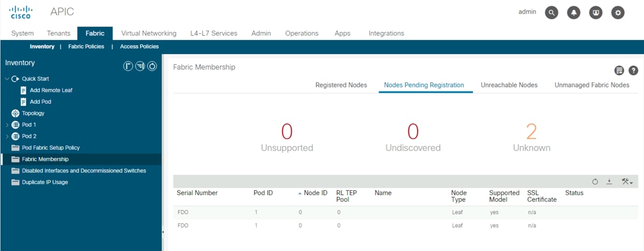Click the Disabled Interfaces folder icon

coord(15,171)
